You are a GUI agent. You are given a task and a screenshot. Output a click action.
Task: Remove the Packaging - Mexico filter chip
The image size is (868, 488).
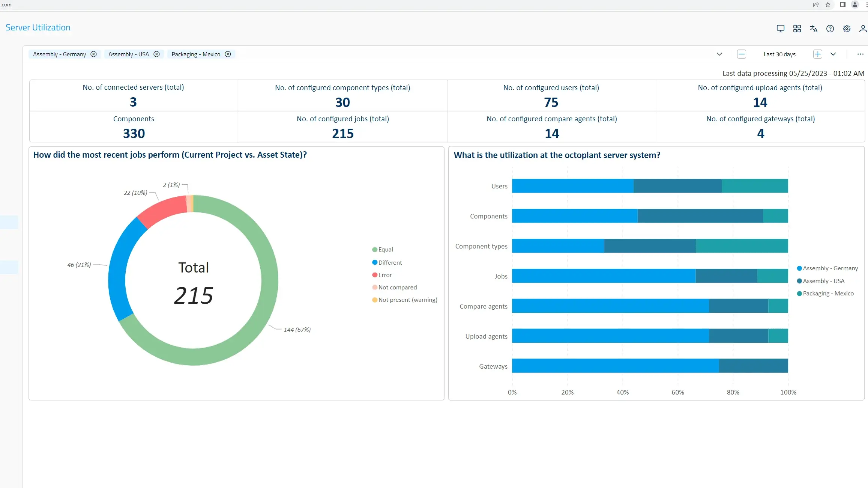click(x=228, y=54)
